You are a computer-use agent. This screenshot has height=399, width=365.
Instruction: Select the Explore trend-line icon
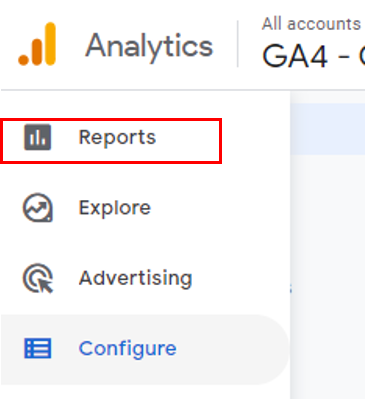[x=38, y=208]
